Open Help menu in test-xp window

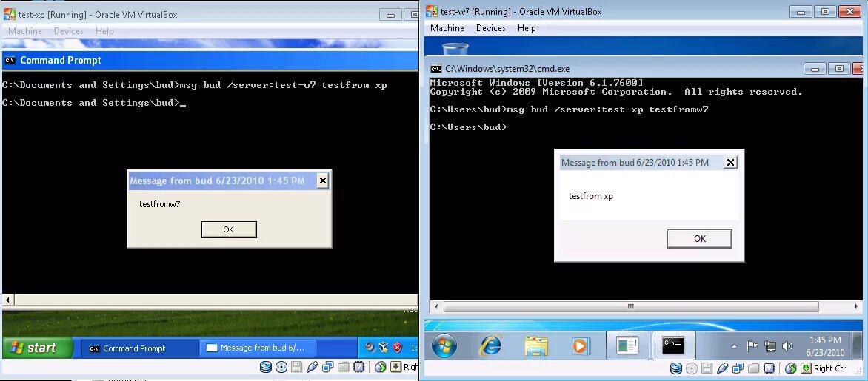(x=104, y=31)
